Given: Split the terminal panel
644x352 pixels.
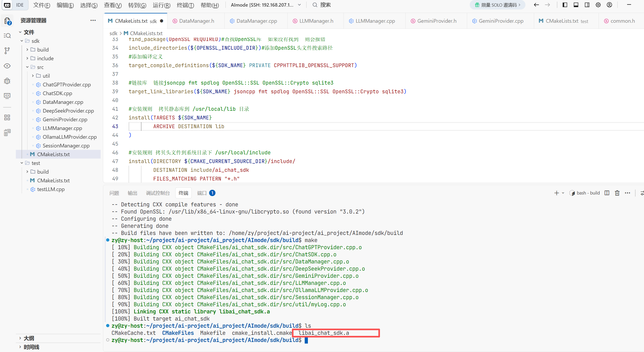Looking at the screenshot, I should point(607,193).
